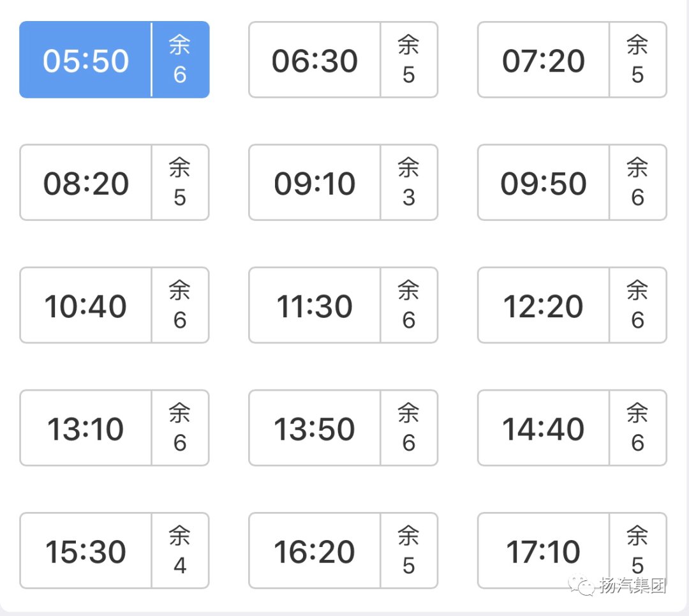Select the 10:40 departure
The width and height of the screenshot is (689, 616).
[86, 306]
